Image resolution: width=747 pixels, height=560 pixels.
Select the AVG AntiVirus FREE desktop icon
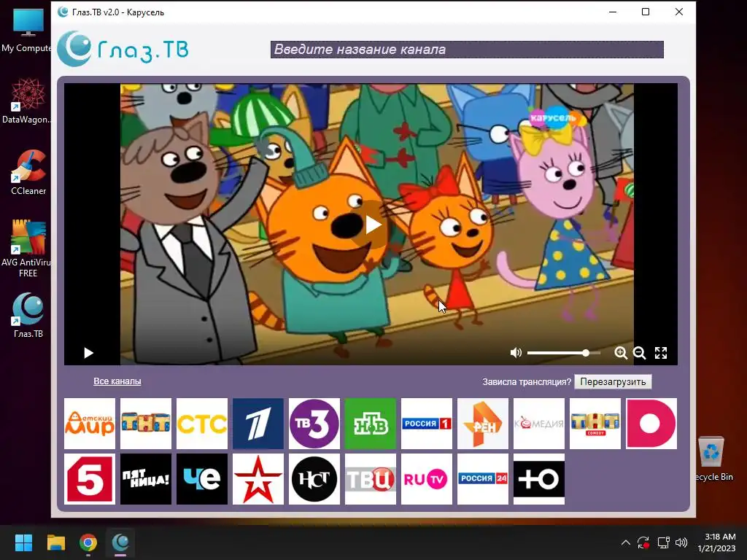[x=28, y=249]
